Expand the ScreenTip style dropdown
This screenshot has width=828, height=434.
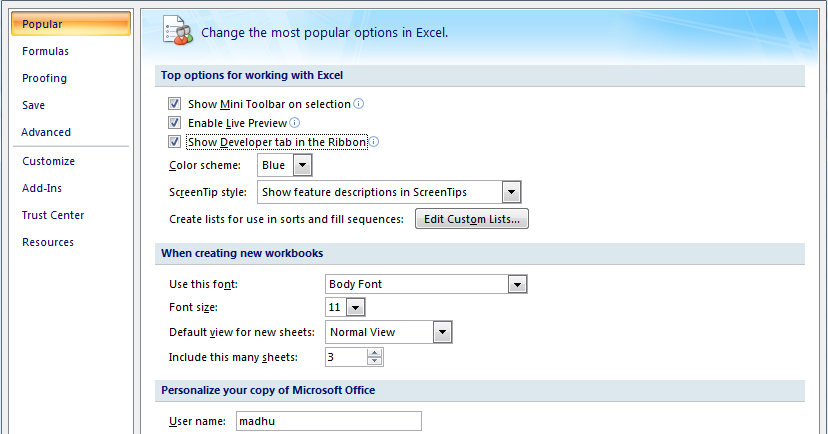coord(511,192)
